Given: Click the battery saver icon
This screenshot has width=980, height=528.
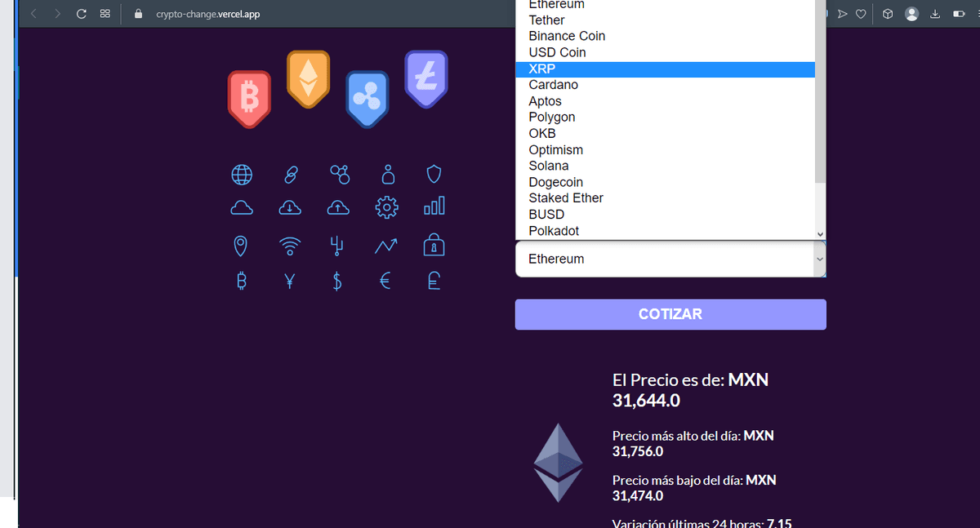Looking at the screenshot, I should point(959,14).
